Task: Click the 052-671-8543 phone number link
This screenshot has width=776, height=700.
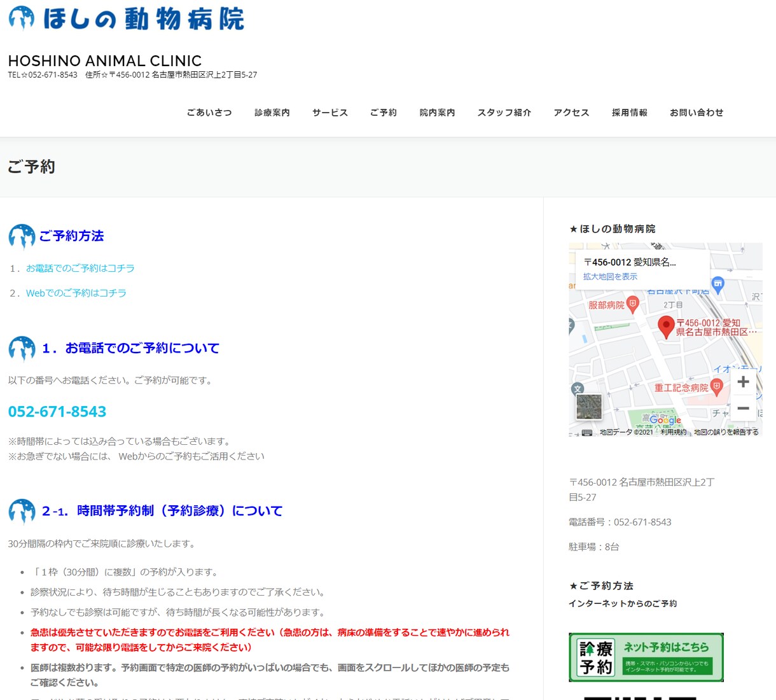Action: pos(57,412)
